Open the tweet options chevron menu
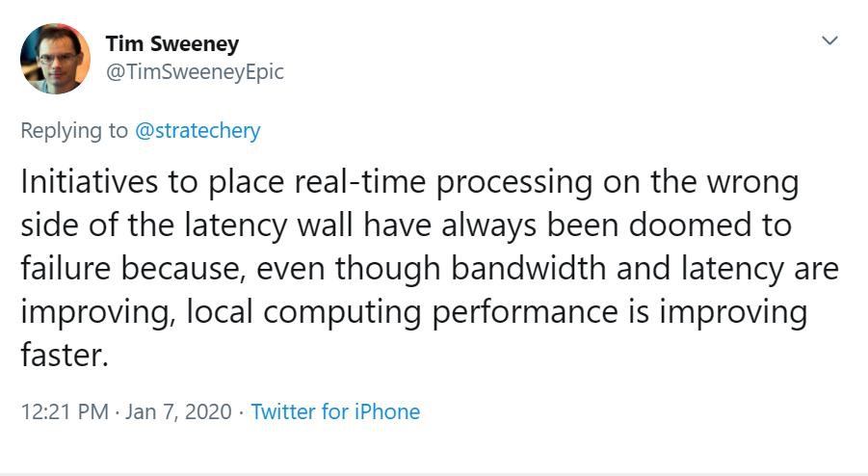This screenshot has width=868, height=476. [829, 40]
